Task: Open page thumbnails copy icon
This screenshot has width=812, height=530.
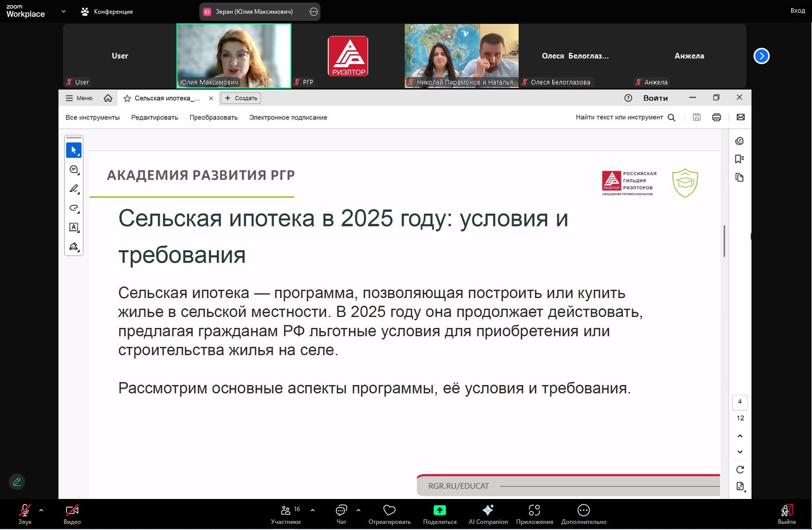Action: [739, 178]
